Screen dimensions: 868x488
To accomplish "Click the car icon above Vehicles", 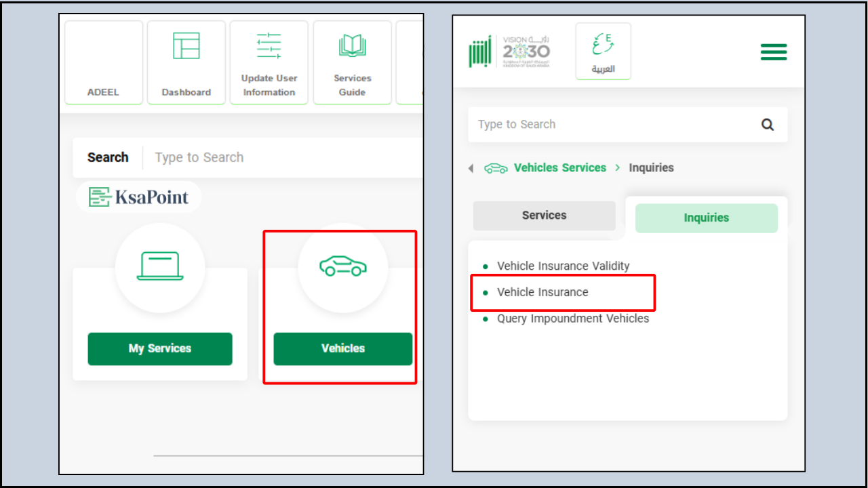I will coord(343,266).
